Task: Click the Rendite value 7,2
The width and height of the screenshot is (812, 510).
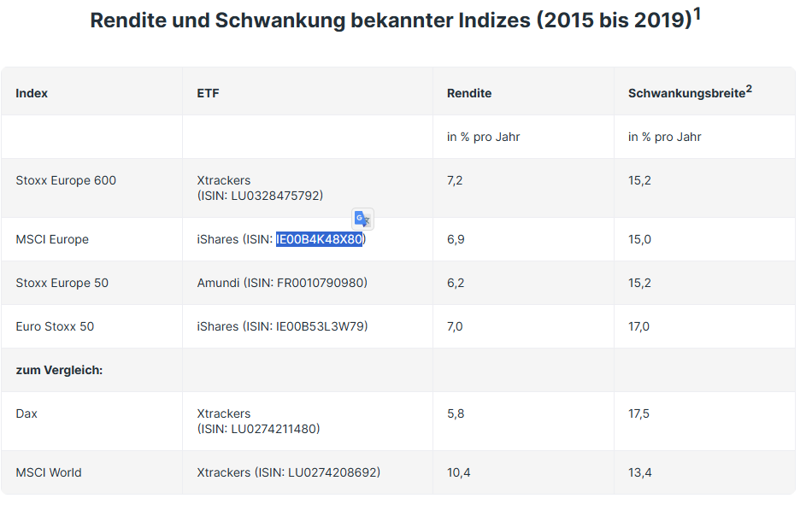Action: click(455, 180)
